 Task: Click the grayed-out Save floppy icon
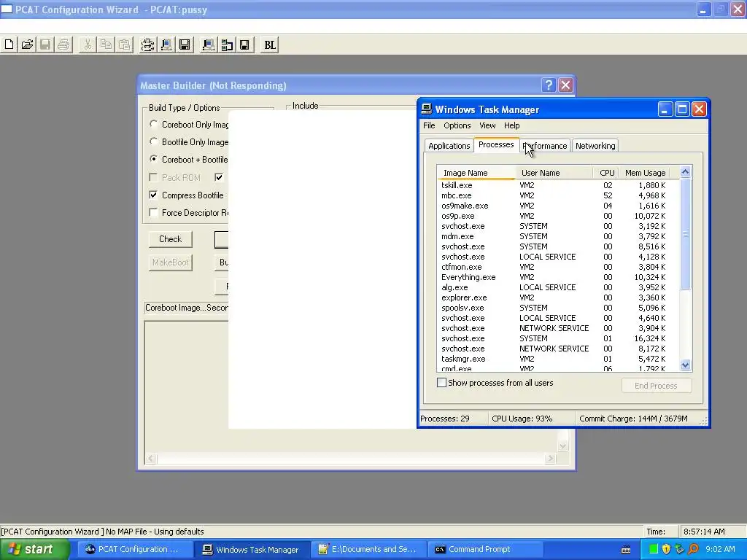pyautogui.click(x=45, y=44)
